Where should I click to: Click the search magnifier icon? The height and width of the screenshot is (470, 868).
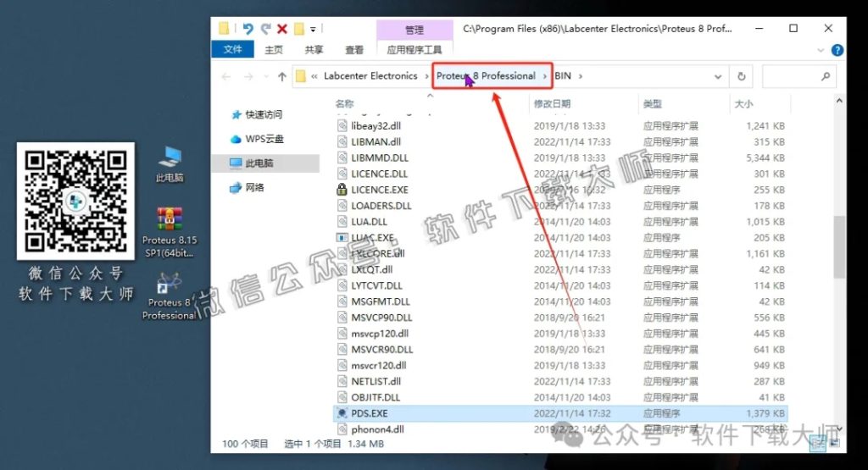826,76
